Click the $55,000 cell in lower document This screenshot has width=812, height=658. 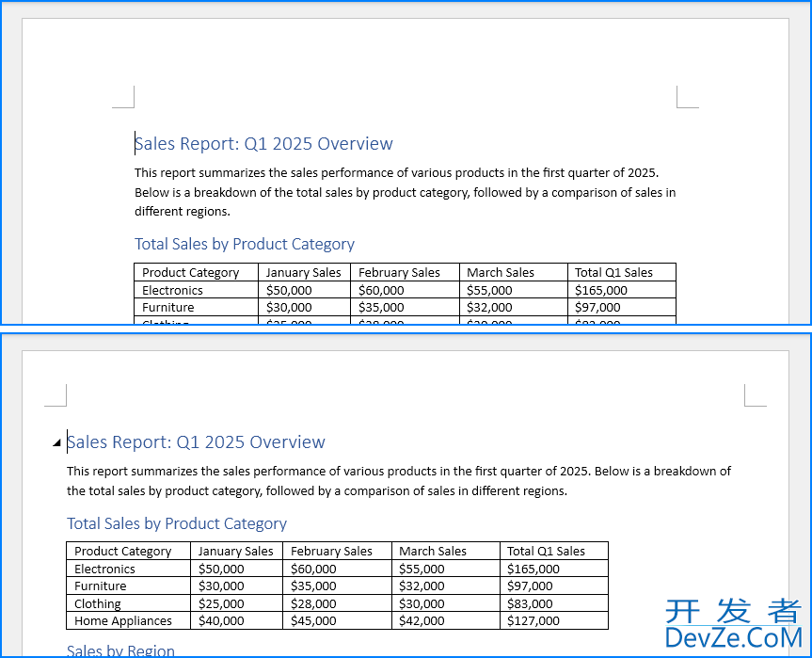click(x=446, y=569)
